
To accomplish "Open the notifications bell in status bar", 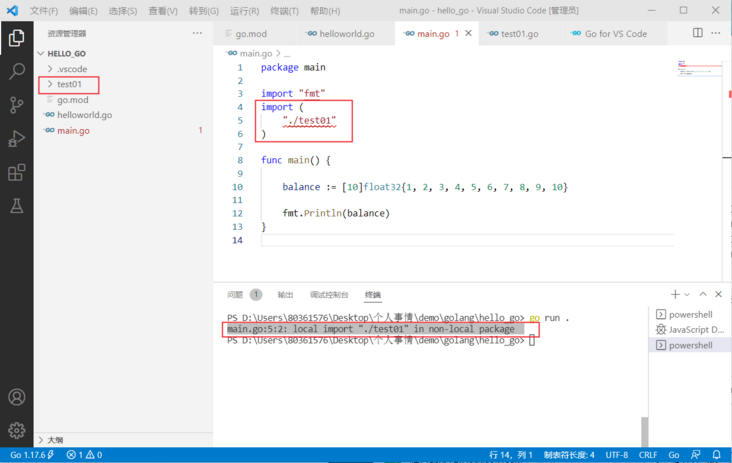I will point(716,455).
